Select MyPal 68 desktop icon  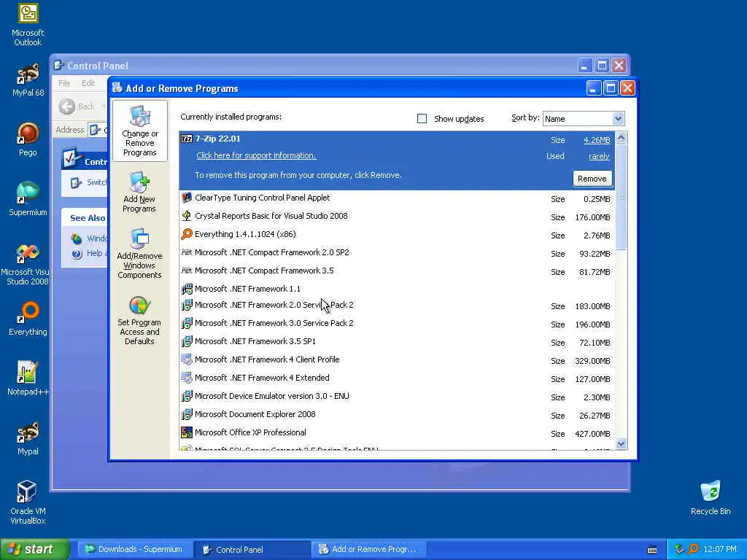[x=28, y=80]
